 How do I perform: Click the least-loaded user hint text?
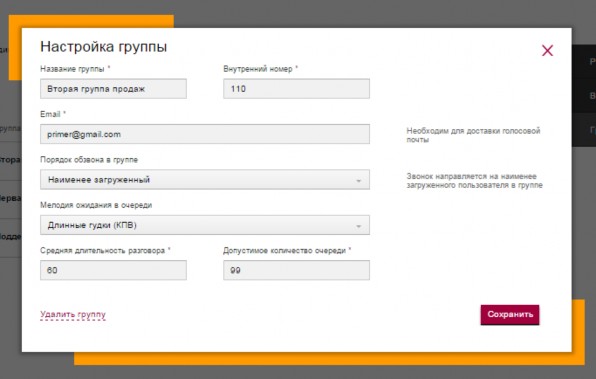click(474, 181)
